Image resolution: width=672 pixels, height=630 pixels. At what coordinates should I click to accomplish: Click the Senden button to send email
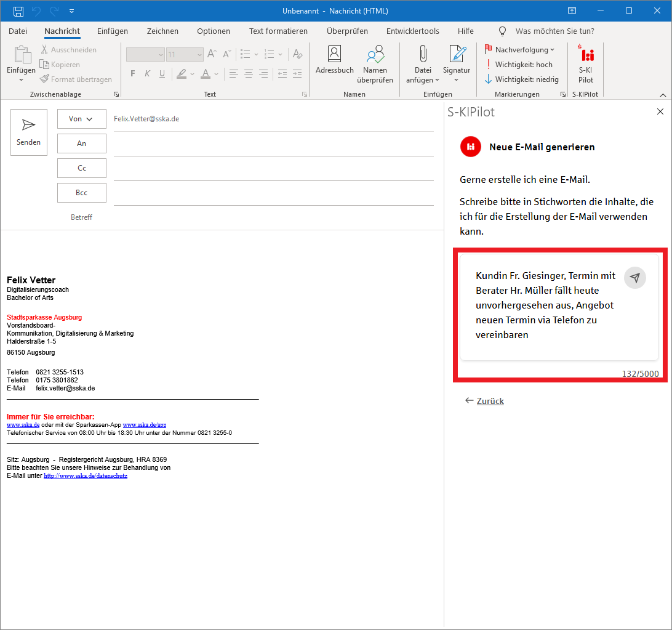click(29, 132)
